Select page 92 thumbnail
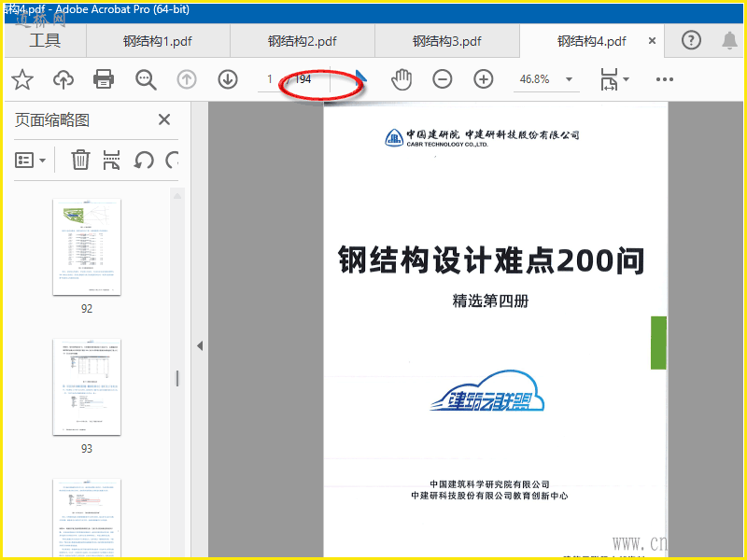 (87, 247)
